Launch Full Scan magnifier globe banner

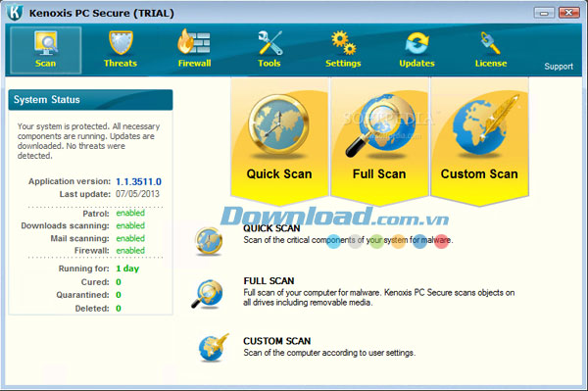(x=379, y=141)
